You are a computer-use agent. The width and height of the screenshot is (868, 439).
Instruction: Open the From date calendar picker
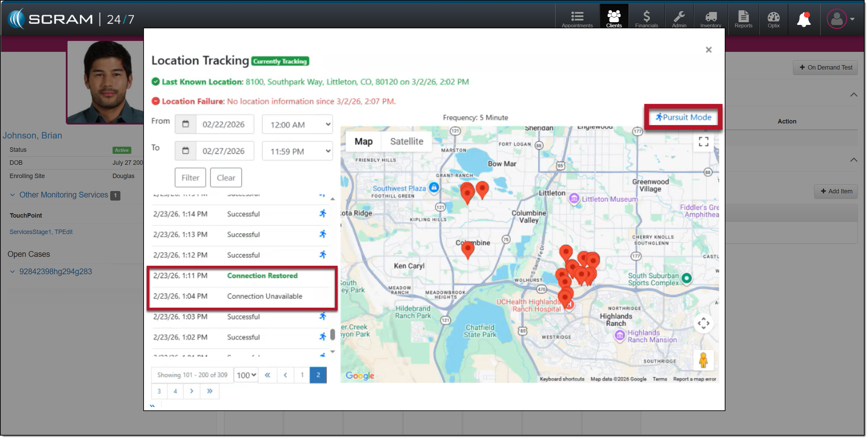pyautogui.click(x=186, y=125)
